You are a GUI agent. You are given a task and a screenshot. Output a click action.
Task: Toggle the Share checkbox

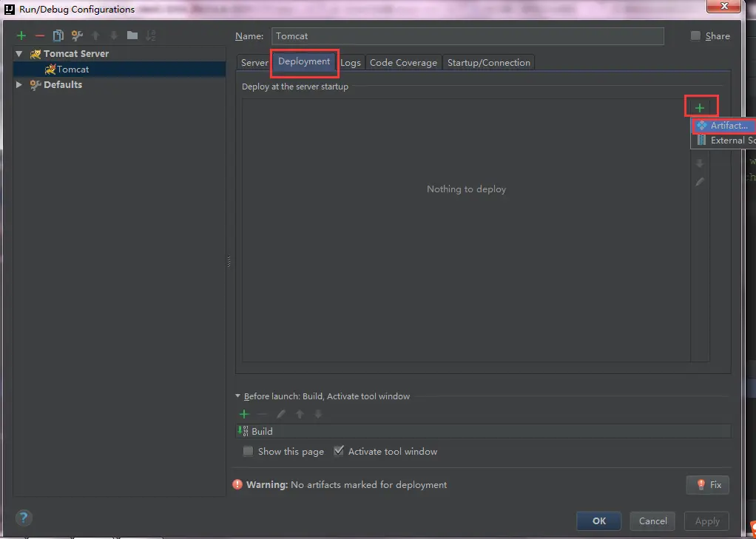click(695, 35)
